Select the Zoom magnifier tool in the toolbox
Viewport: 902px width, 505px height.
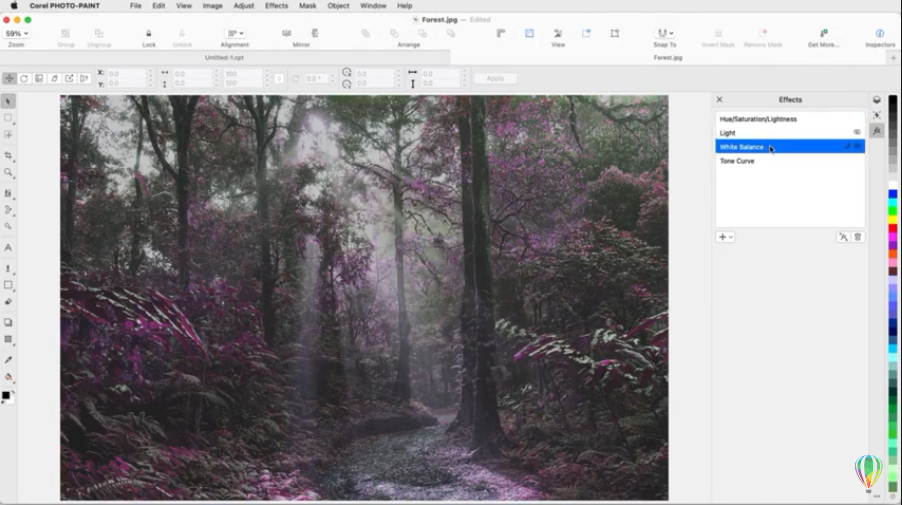(8, 172)
